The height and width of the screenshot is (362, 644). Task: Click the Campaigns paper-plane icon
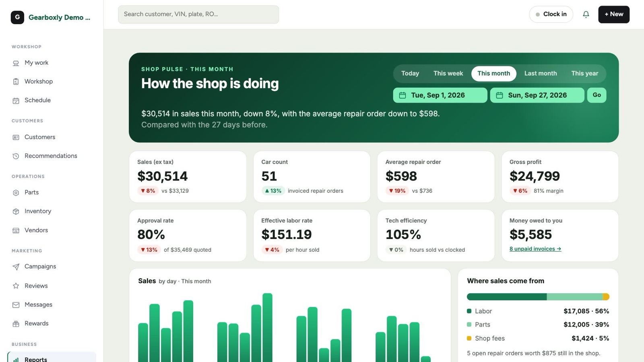16,267
